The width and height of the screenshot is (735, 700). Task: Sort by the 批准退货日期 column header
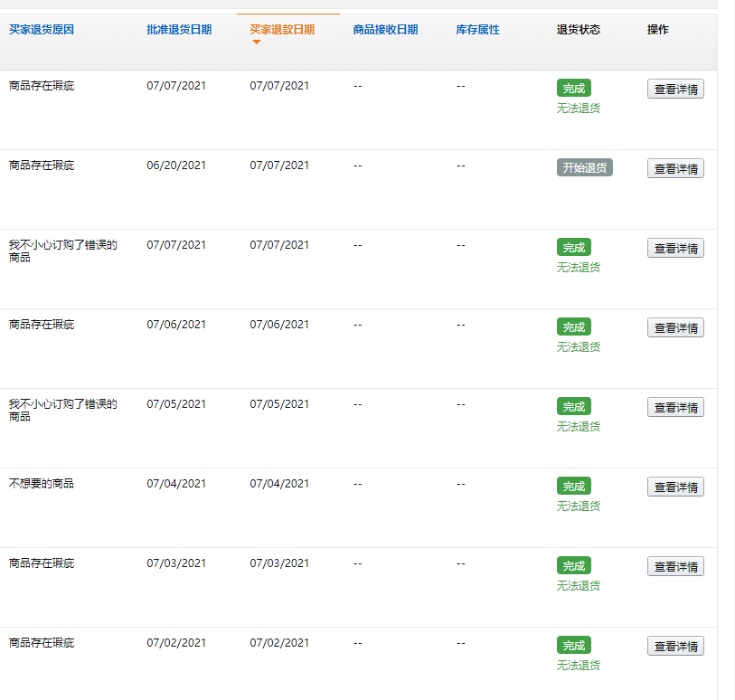(179, 29)
